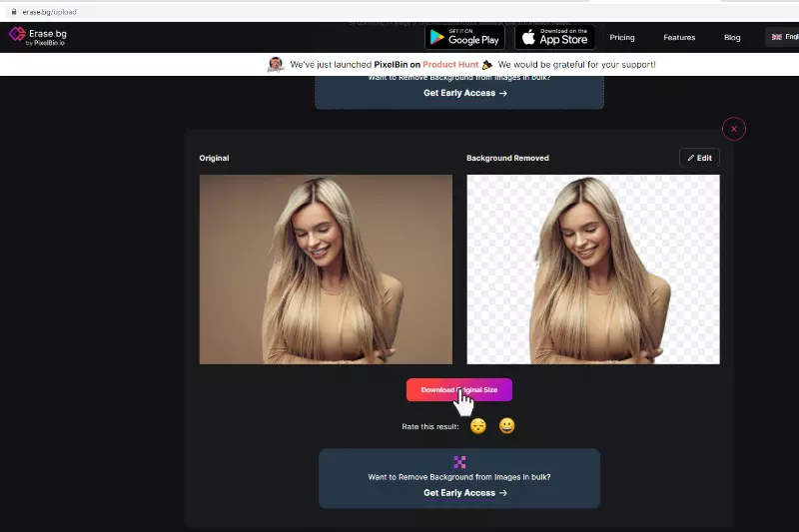Click the Product Hunt cat mascot icon
This screenshot has width=799, height=532.
(x=276, y=64)
